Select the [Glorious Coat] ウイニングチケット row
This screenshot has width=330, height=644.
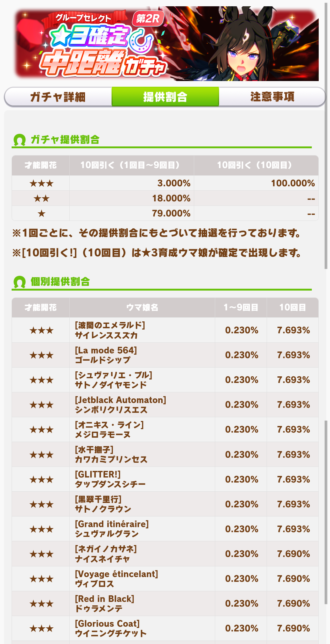[165, 628]
